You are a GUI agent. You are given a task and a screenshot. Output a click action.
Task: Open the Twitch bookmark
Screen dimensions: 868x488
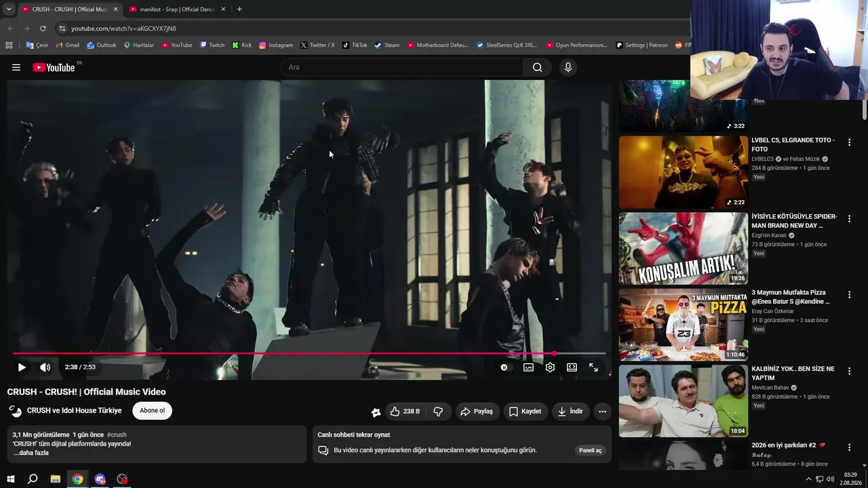212,45
